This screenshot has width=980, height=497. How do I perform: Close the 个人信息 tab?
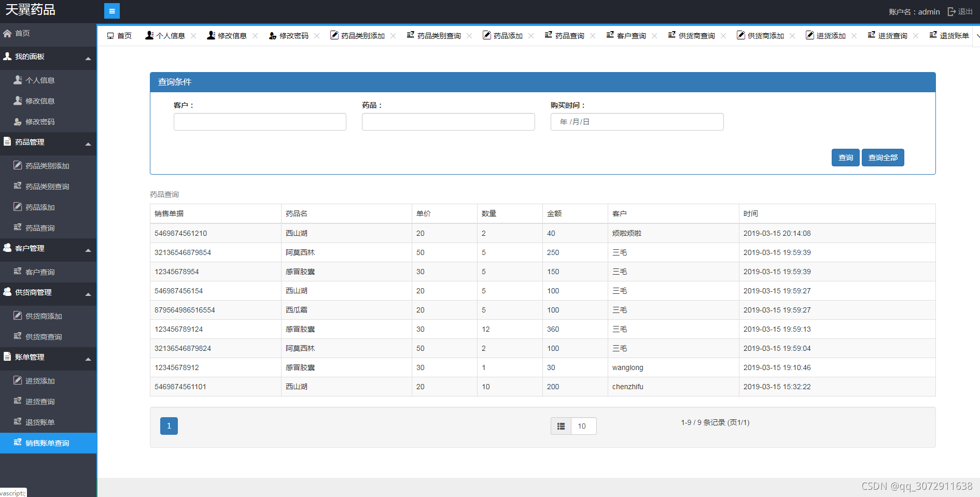click(x=193, y=36)
